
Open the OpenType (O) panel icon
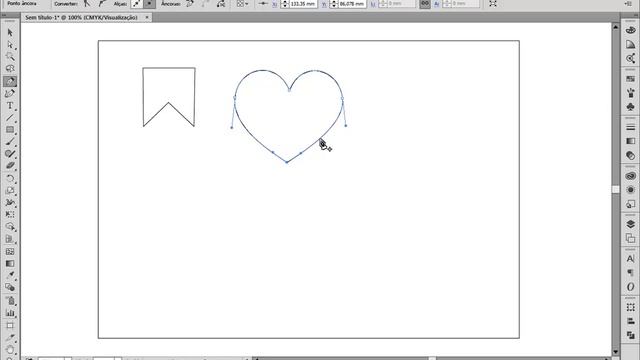coord(631,287)
